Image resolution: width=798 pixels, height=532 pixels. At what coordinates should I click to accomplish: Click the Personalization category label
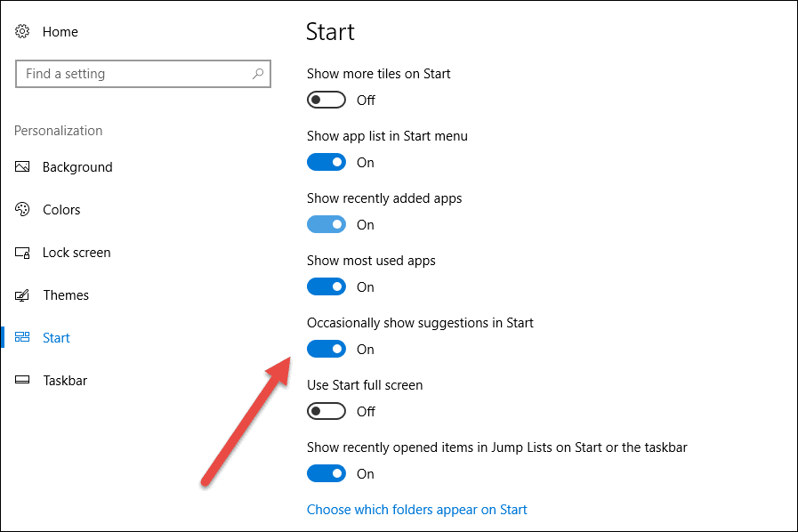(58, 131)
